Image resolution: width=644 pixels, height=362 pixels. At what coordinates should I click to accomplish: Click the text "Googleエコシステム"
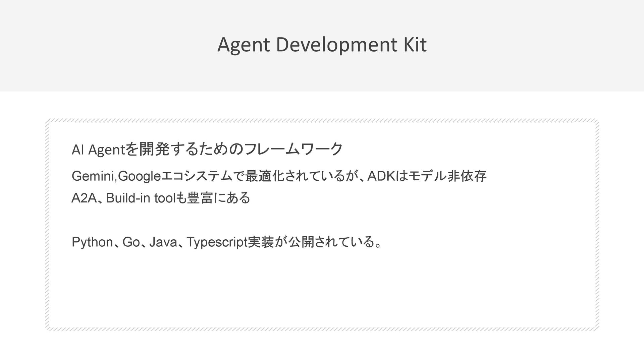(x=175, y=176)
